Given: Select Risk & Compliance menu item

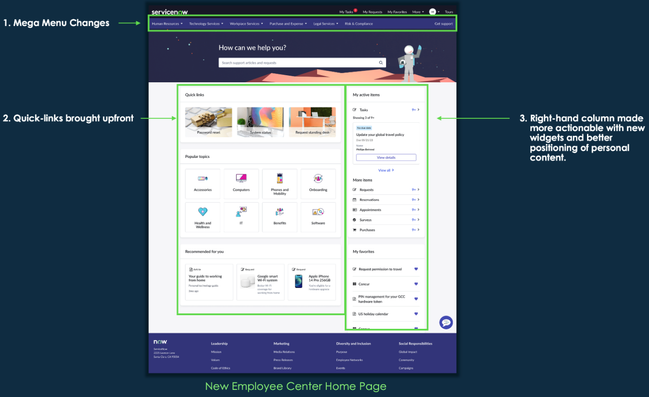Looking at the screenshot, I should [x=359, y=24].
